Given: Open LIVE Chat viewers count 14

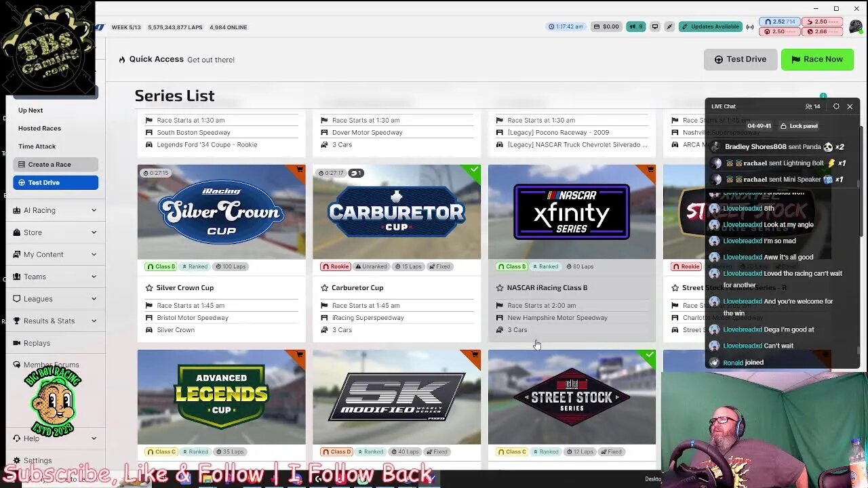Looking at the screenshot, I should (812, 106).
